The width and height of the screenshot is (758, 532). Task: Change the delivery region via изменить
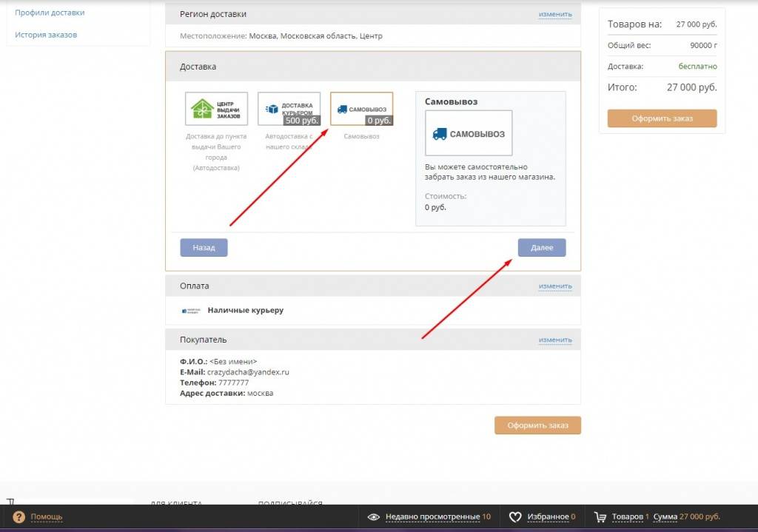[x=554, y=14]
